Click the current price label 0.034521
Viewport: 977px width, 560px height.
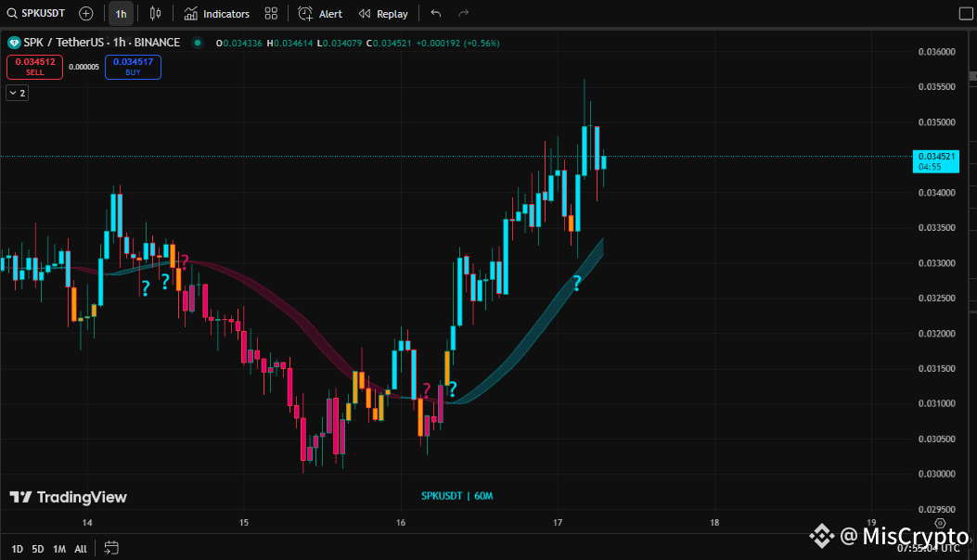point(936,161)
